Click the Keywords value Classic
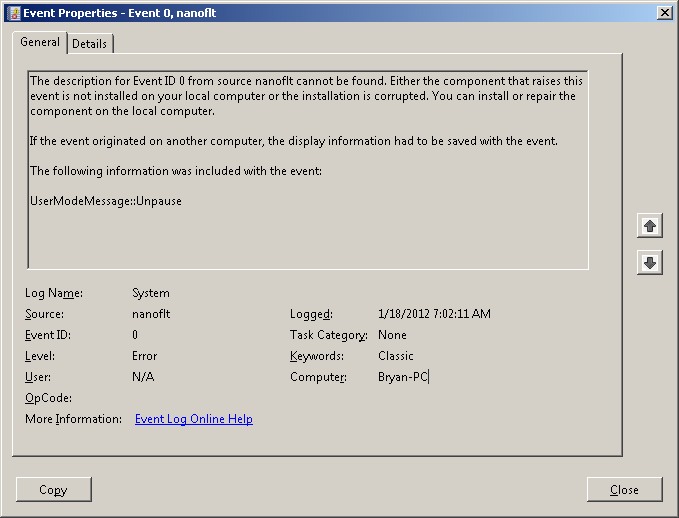Image resolution: width=679 pixels, height=518 pixels. tap(397, 356)
